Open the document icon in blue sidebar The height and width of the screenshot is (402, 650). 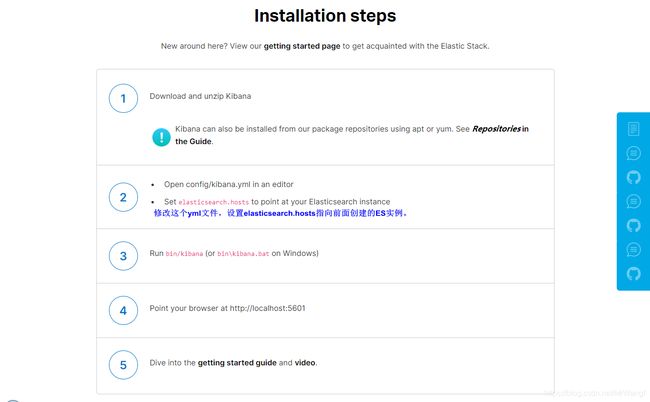(633, 129)
